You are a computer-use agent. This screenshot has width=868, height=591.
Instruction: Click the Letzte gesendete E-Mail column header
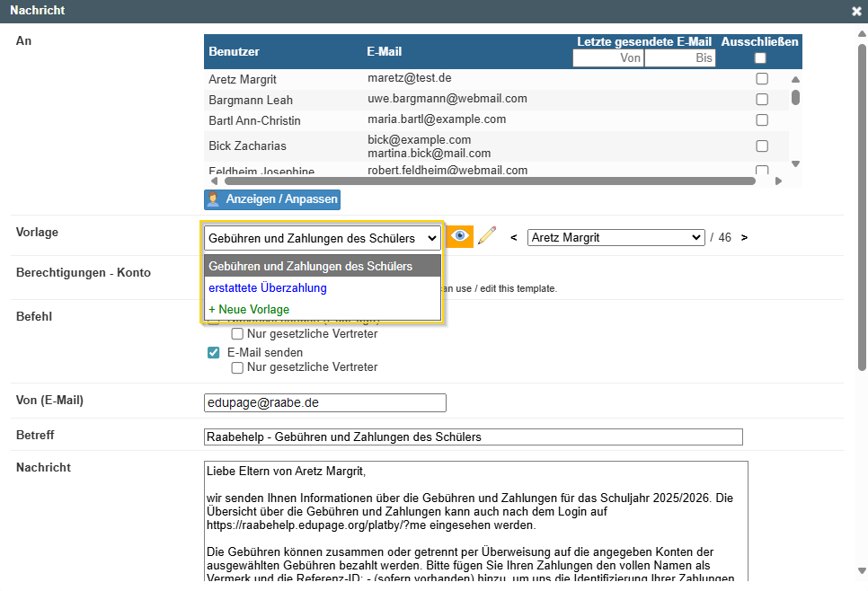point(644,41)
